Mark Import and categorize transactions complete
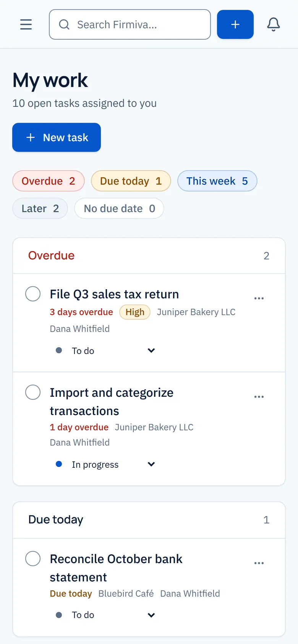The image size is (298, 644). coord(33,392)
